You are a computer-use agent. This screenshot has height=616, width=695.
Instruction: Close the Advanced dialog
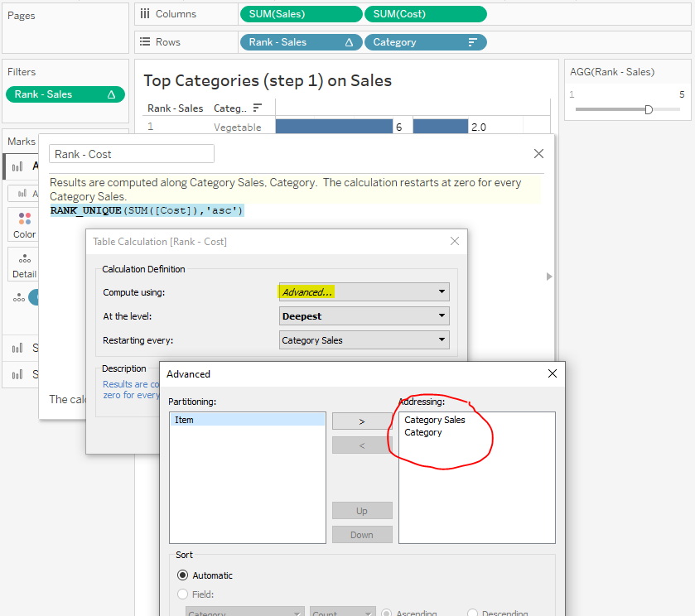pyautogui.click(x=553, y=373)
